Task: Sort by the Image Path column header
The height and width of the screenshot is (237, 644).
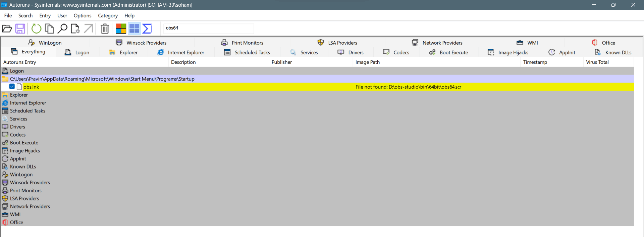Action: [x=436, y=62]
